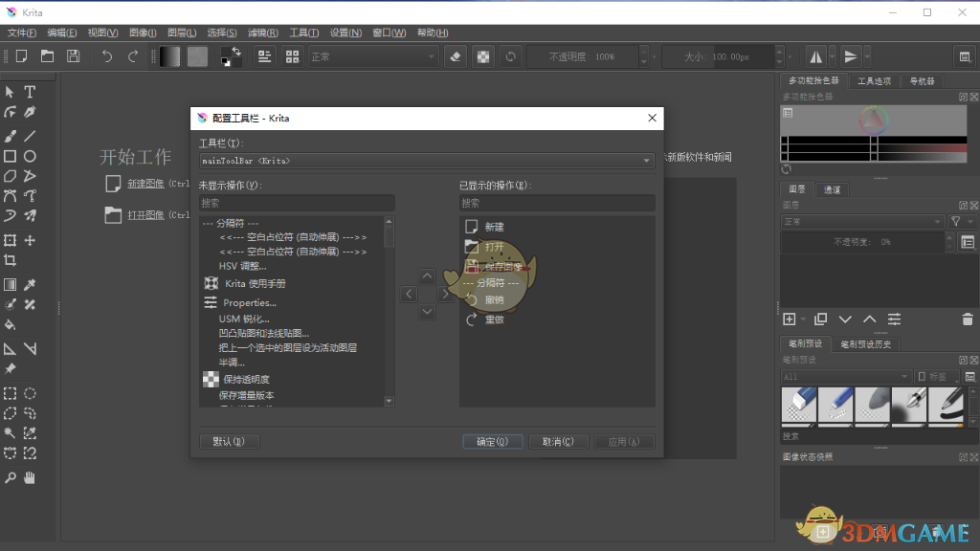This screenshot has width=980, height=551.
Task: Click the 确定(O) button
Action: point(492,442)
